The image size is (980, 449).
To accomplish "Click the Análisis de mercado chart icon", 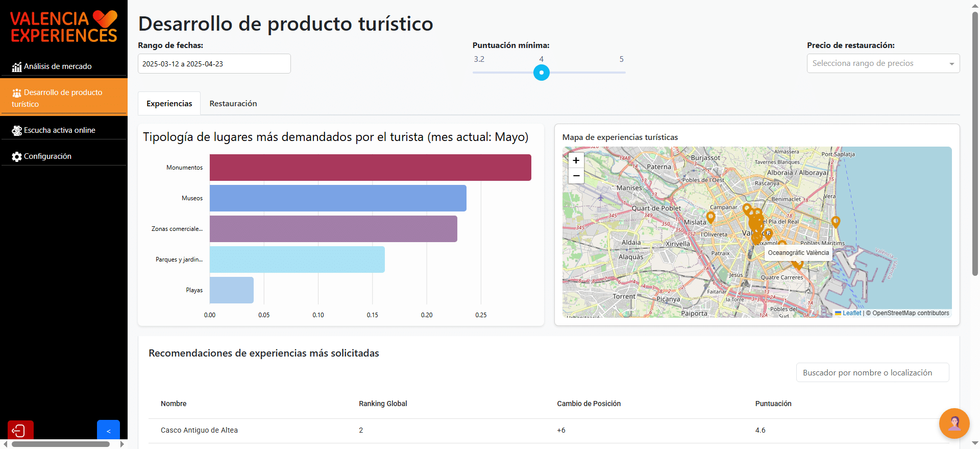I will (x=17, y=67).
